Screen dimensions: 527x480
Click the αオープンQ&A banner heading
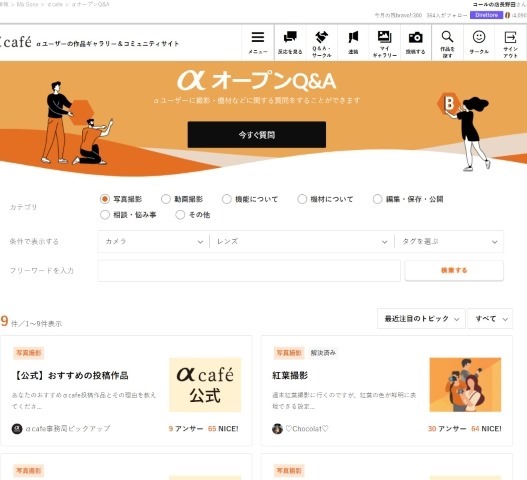257,81
